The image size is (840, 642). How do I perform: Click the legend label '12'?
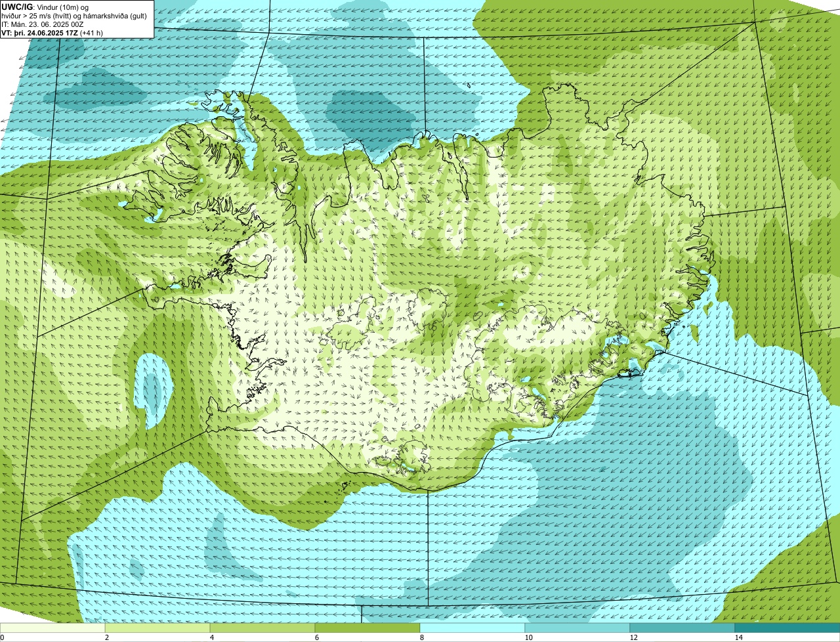coord(633,637)
